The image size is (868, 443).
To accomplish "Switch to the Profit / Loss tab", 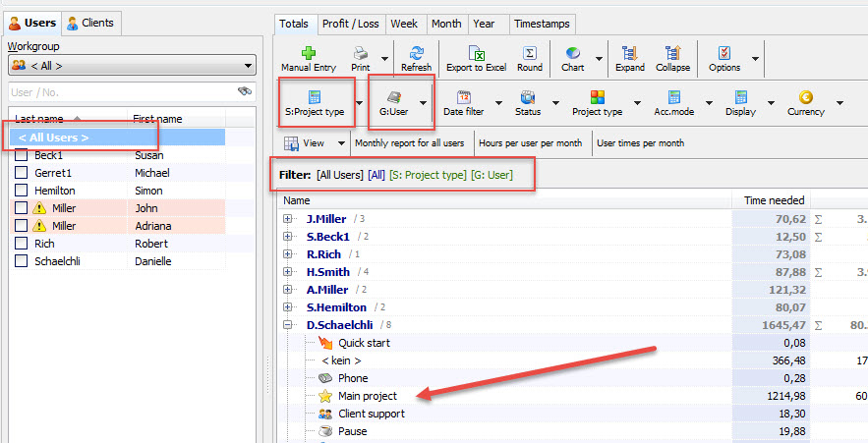I will coord(349,24).
